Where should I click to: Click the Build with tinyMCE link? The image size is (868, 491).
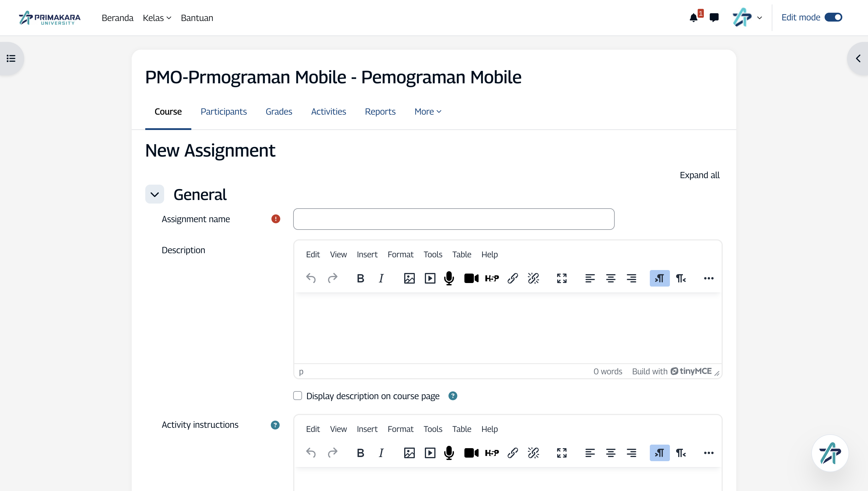[672, 371]
